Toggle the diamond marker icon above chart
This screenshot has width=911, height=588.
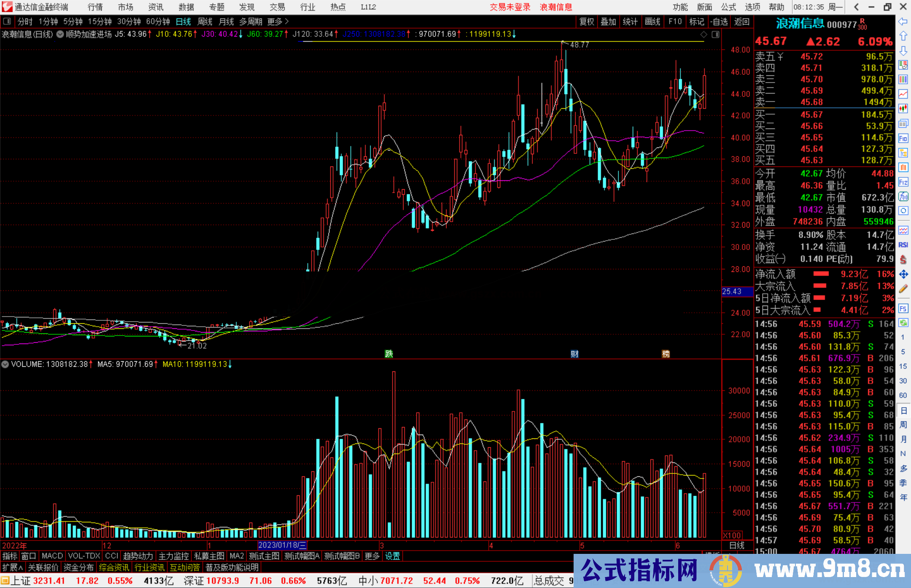coord(703,35)
